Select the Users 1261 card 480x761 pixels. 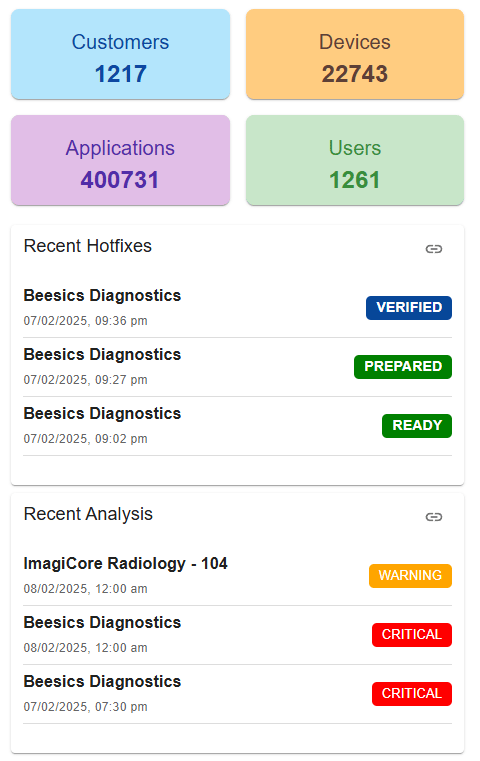pos(355,160)
